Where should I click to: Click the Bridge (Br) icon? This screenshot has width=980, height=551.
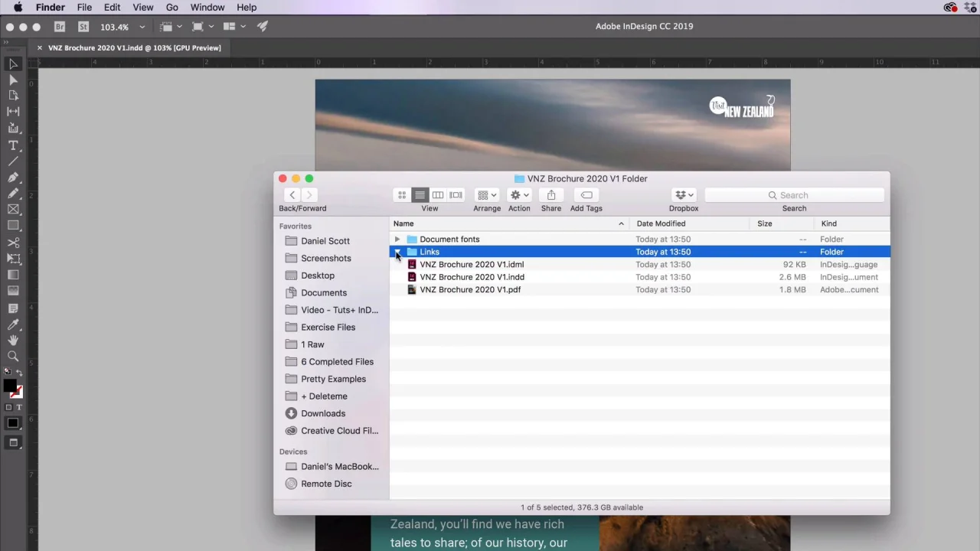(x=60, y=27)
